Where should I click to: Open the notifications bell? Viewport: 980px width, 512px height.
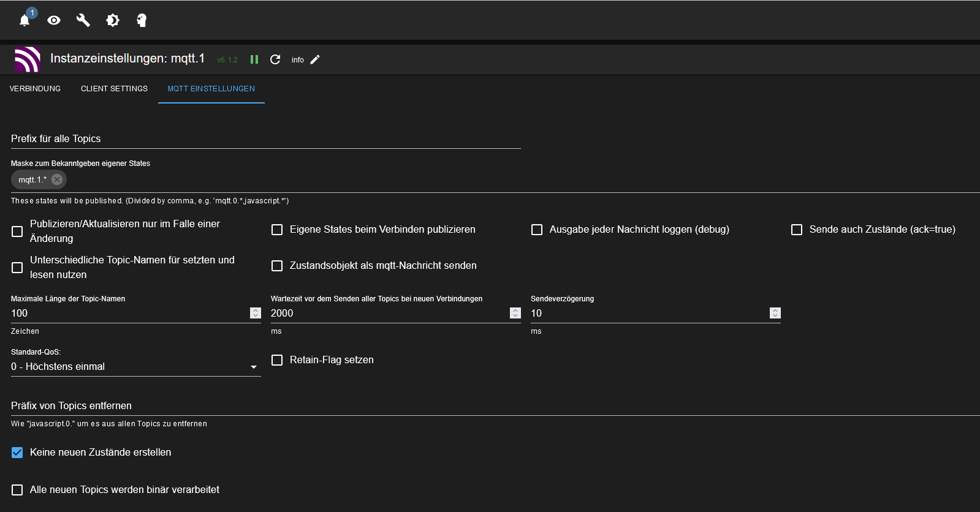tap(25, 21)
